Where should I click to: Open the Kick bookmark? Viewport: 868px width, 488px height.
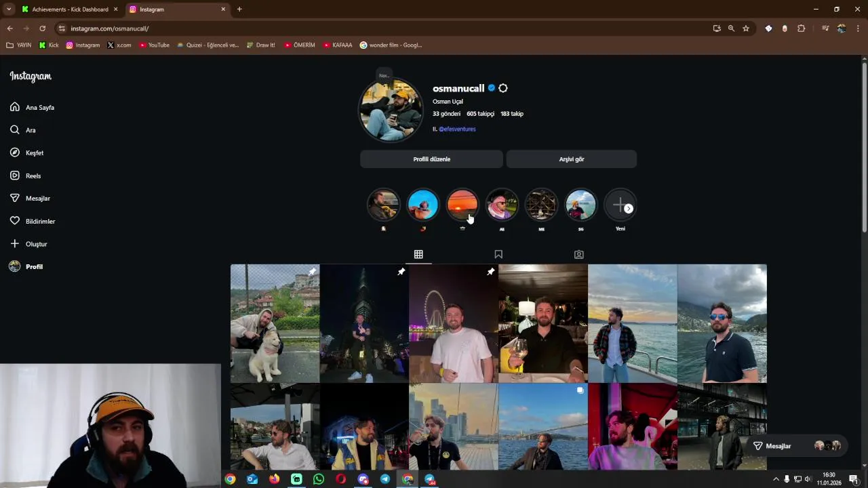49,45
